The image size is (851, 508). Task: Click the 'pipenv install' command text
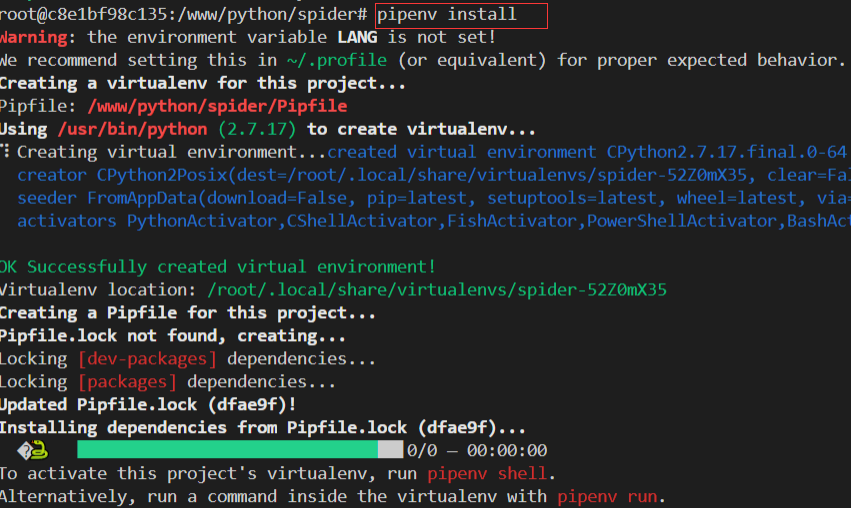tap(447, 15)
